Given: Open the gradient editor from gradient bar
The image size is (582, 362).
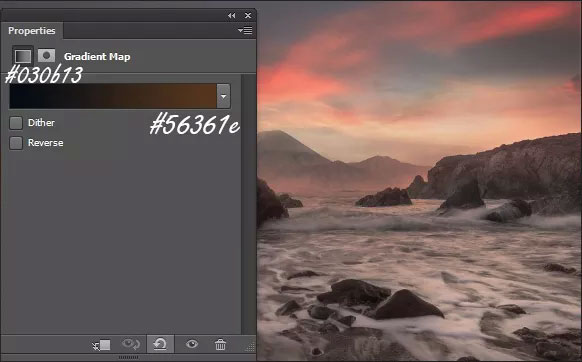Looking at the screenshot, I should (113, 96).
